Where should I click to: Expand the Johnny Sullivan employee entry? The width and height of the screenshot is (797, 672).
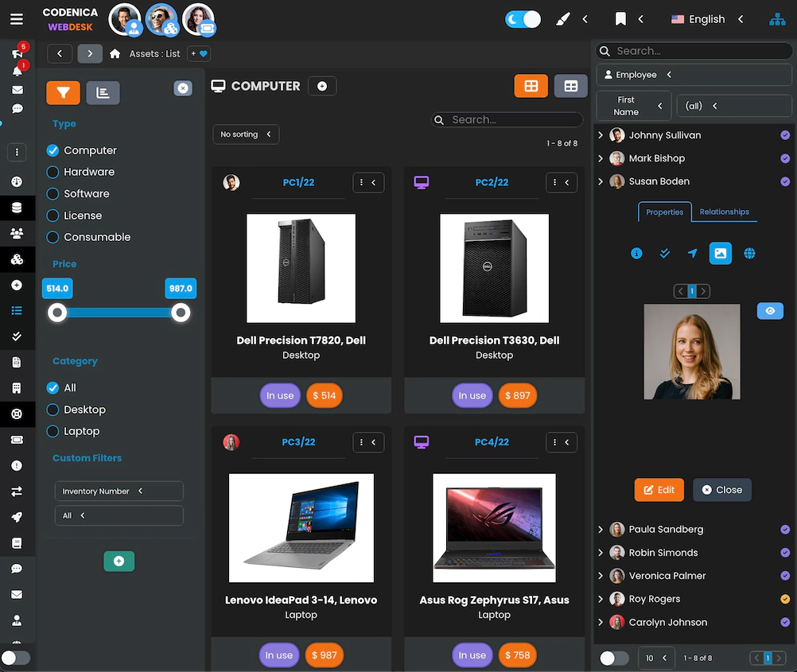click(x=602, y=135)
